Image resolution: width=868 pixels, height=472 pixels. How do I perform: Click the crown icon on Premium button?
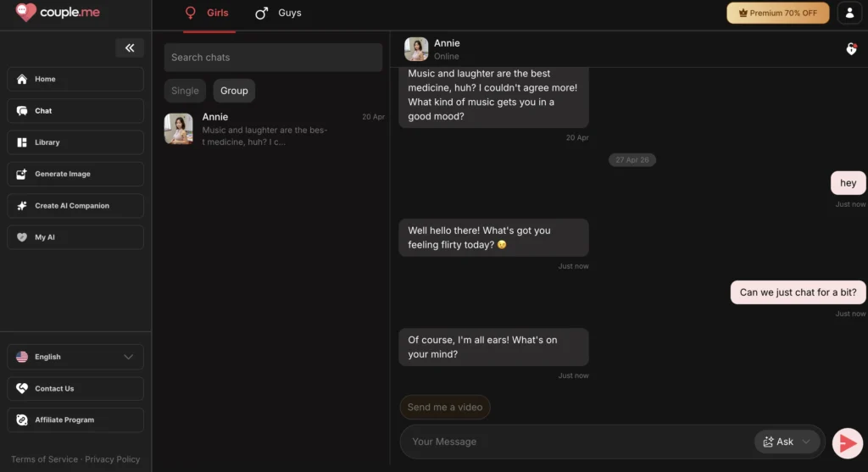coord(743,13)
